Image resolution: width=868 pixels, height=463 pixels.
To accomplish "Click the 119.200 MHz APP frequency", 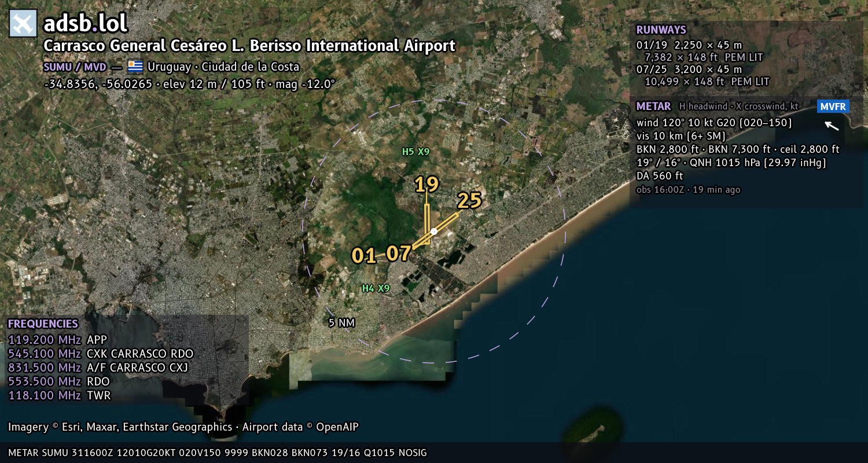I will [x=58, y=340].
